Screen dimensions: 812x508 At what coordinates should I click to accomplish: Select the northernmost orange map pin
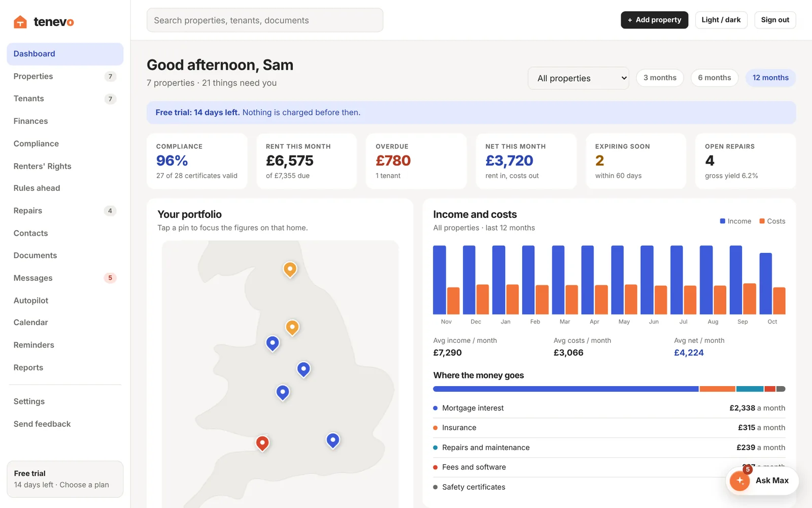pyautogui.click(x=290, y=269)
